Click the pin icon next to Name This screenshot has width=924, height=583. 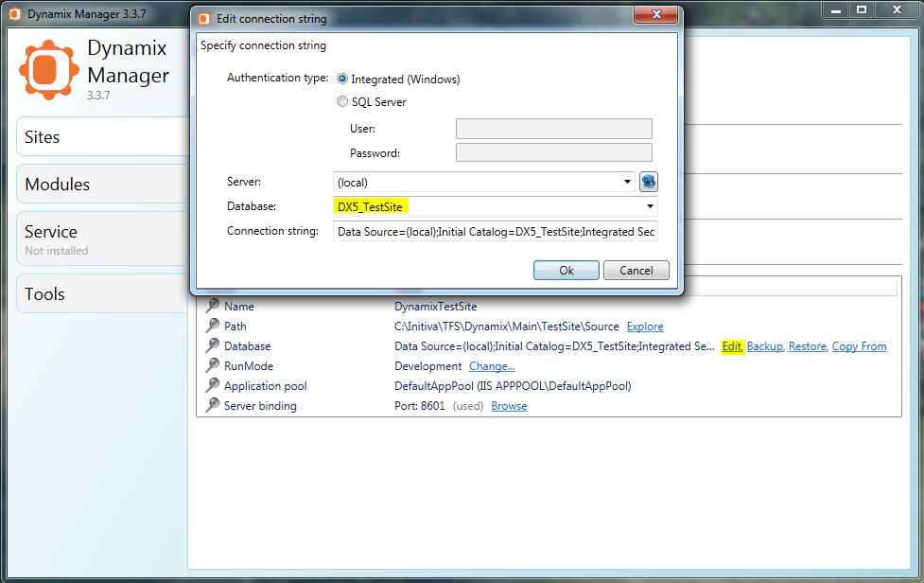[x=213, y=307]
